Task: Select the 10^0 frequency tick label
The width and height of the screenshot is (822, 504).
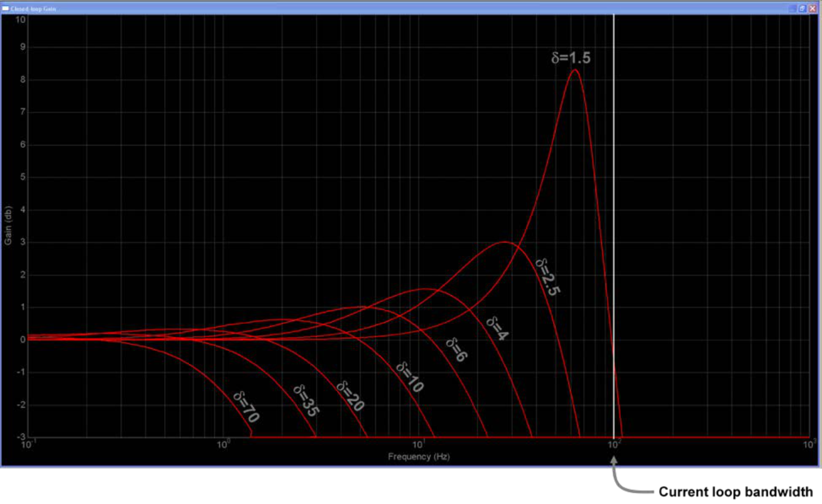Action: point(224,443)
